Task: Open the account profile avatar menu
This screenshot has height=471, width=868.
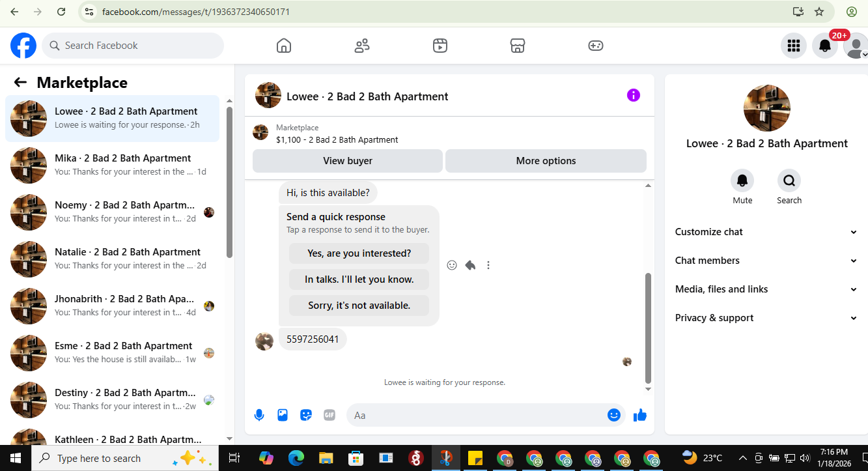Action: click(856, 46)
